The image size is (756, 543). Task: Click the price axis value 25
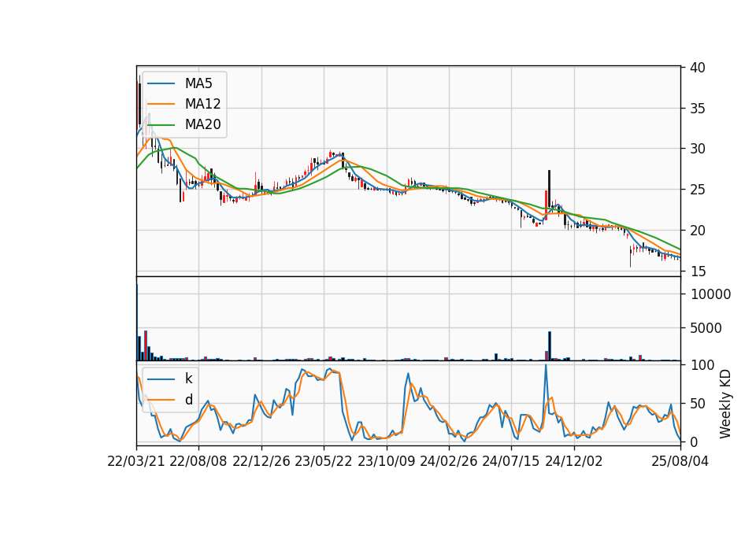698,190
